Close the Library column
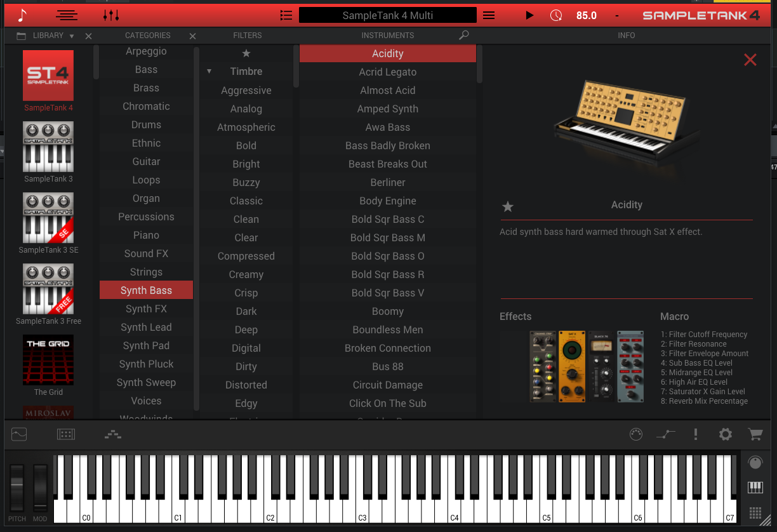The width and height of the screenshot is (777, 532). tap(89, 36)
